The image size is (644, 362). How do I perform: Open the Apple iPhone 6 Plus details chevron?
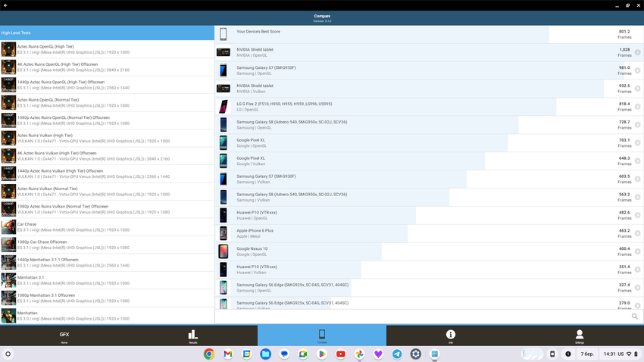(637, 233)
